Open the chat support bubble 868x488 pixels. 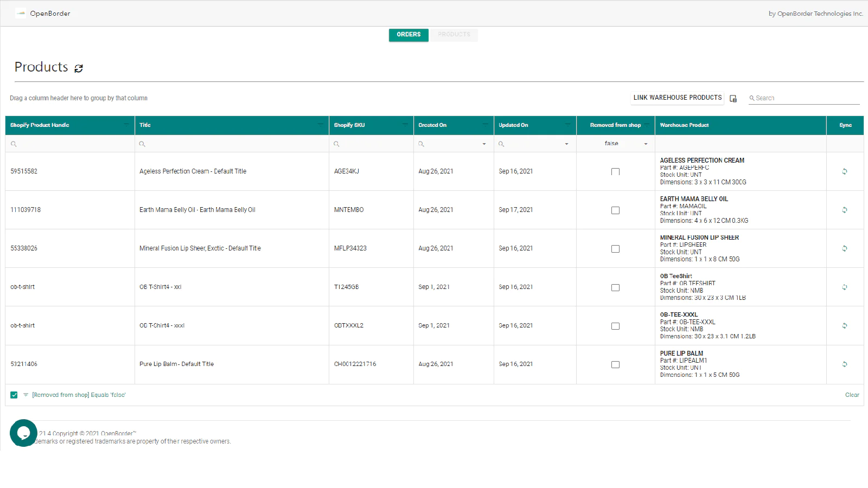pyautogui.click(x=23, y=433)
